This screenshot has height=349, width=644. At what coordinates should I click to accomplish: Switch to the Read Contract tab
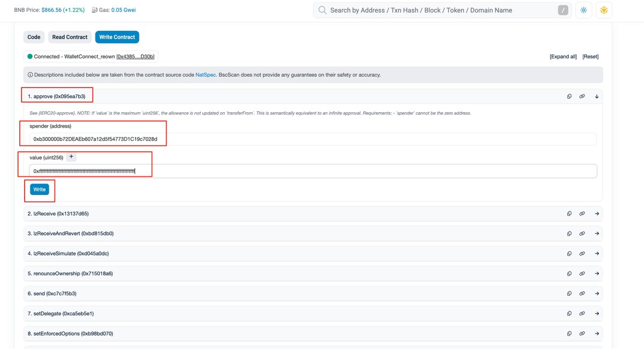(70, 37)
